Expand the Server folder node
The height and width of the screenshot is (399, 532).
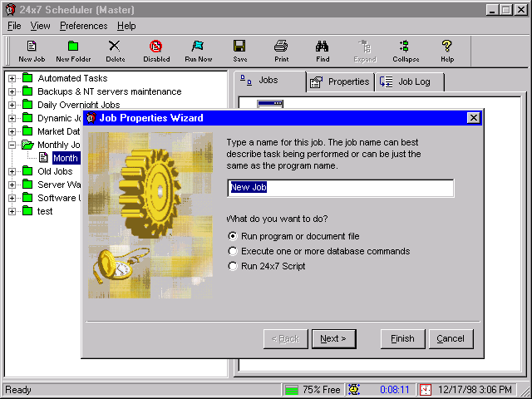pos(12,185)
